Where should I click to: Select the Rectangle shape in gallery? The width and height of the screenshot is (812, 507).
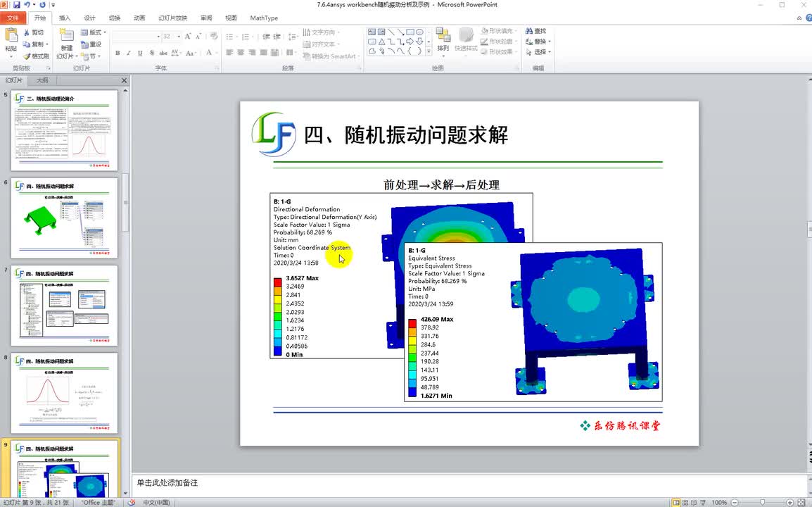(x=410, y=32)
